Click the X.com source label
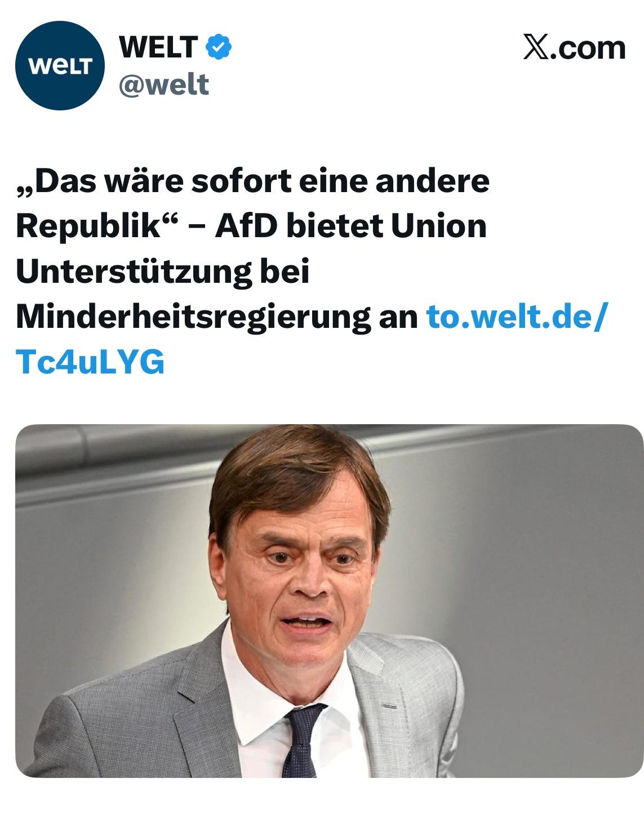The height and width of the screenshot is (814, 644). coord(574,47)
